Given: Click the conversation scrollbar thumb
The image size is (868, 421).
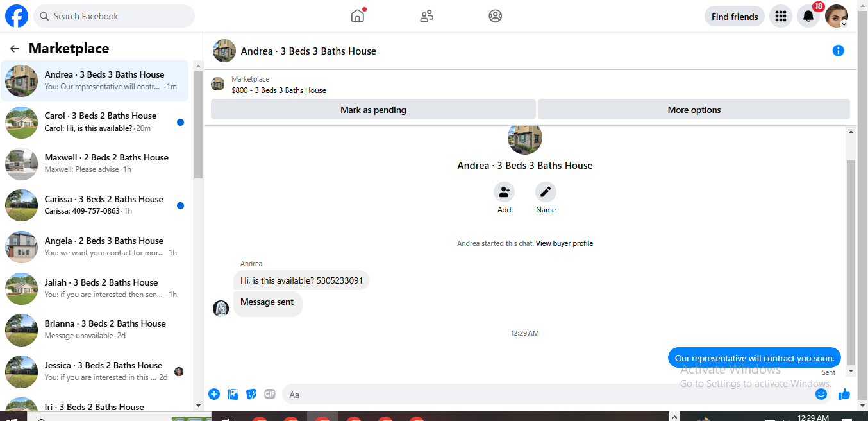Looking at the screenshot, I should [x=851, y=262].
